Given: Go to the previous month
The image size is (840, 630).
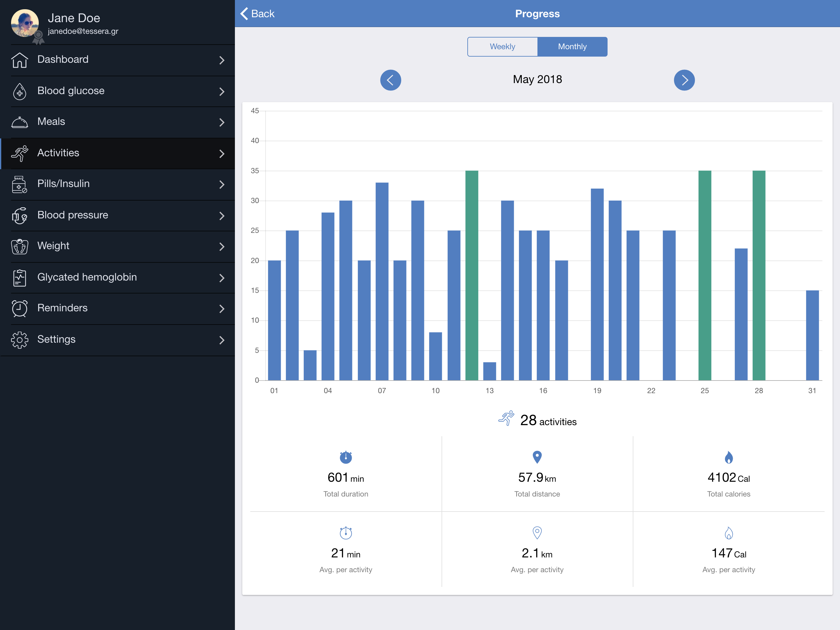Looking at the screenshot, I should (x=390, y=80).
